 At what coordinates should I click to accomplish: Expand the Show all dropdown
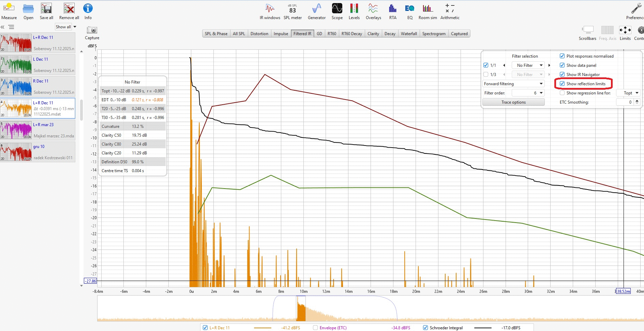(66, 27)
